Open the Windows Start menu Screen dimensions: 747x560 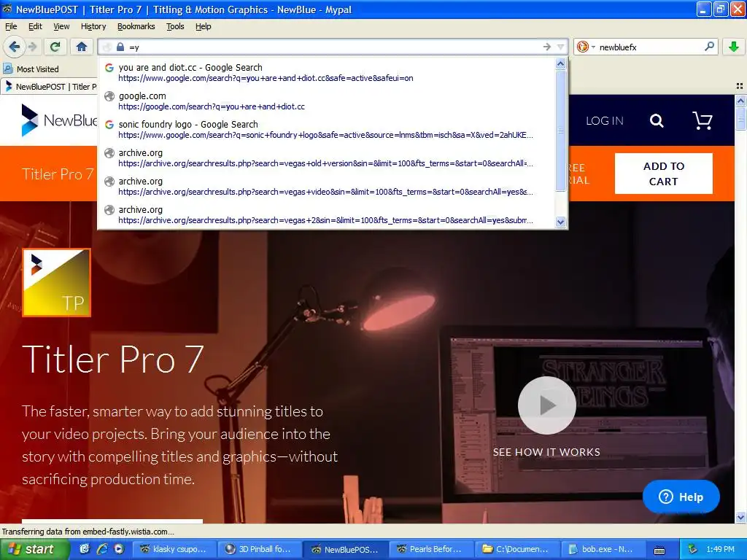34,549
